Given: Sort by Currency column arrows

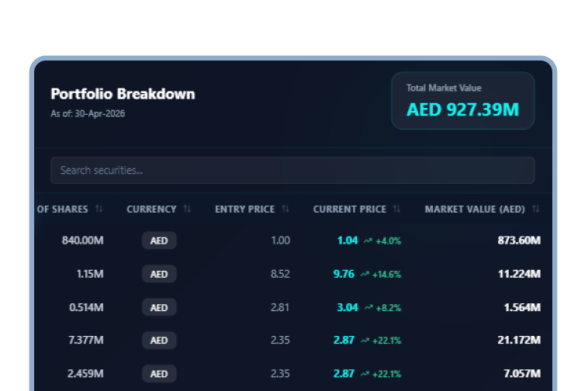Looking at the screenshot, I should [187, 209].
